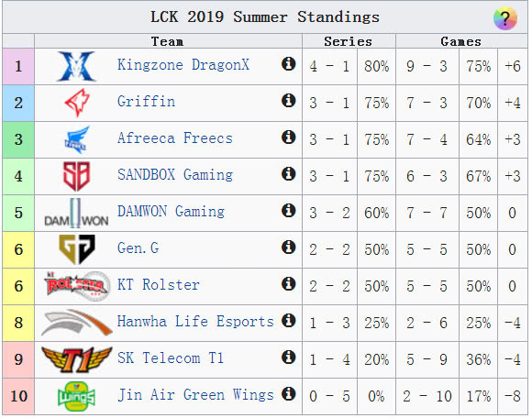
Task: Click the rainbow help question mark icon
Action: (x=504, y=18)
